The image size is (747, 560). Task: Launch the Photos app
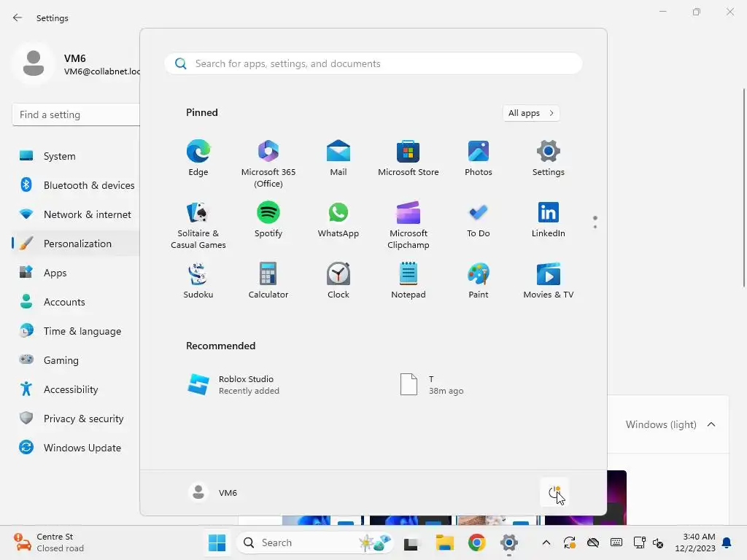point(479,158)
